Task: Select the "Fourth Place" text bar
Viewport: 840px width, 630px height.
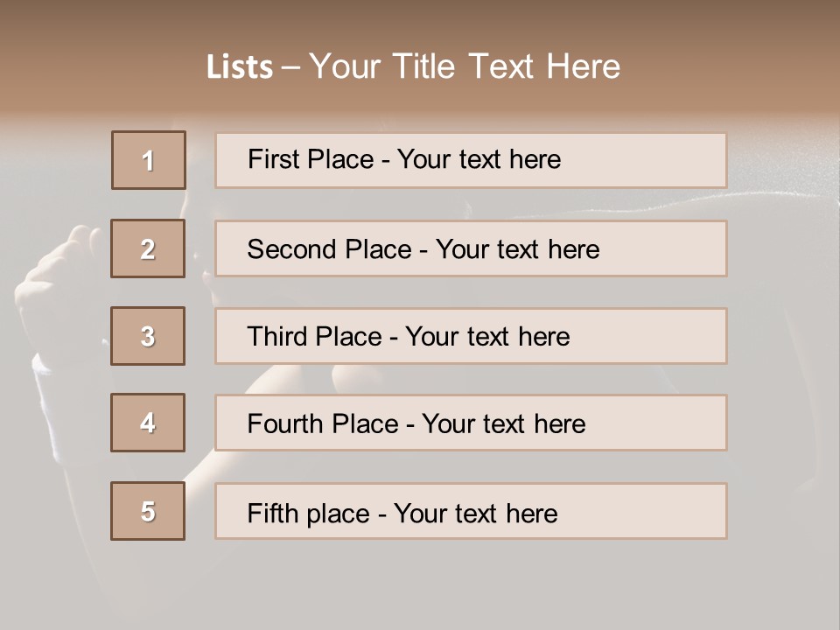Action: pos(471,423)
